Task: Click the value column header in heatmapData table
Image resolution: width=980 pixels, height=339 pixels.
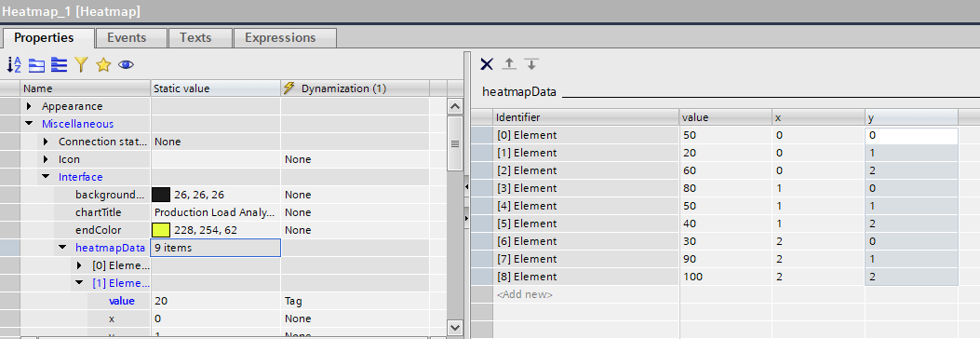Action: coord(726,117)
